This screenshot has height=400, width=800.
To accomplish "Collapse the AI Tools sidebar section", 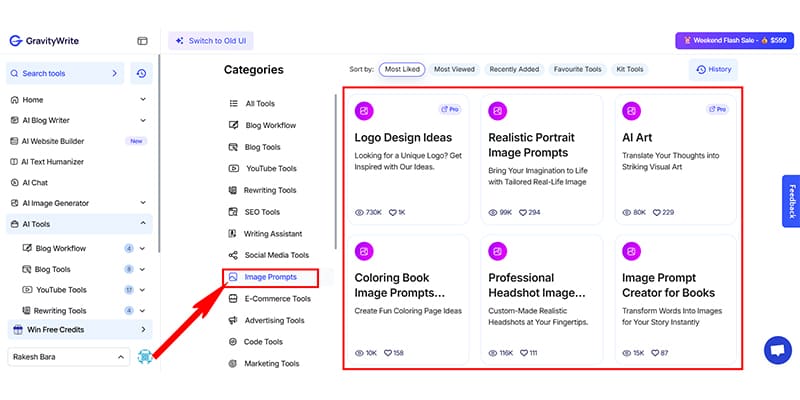I will [x=143, y=224].
